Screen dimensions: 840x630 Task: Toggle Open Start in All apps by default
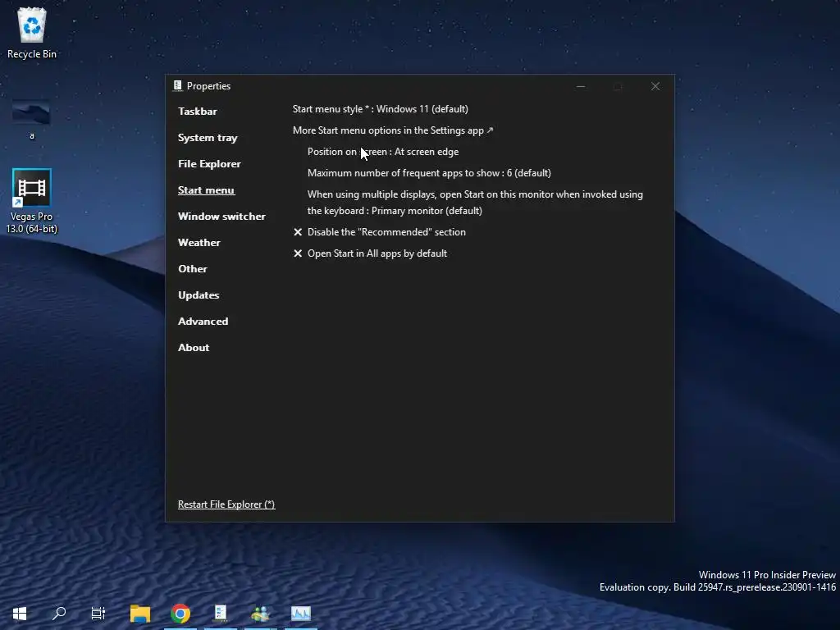click(370, 253)
